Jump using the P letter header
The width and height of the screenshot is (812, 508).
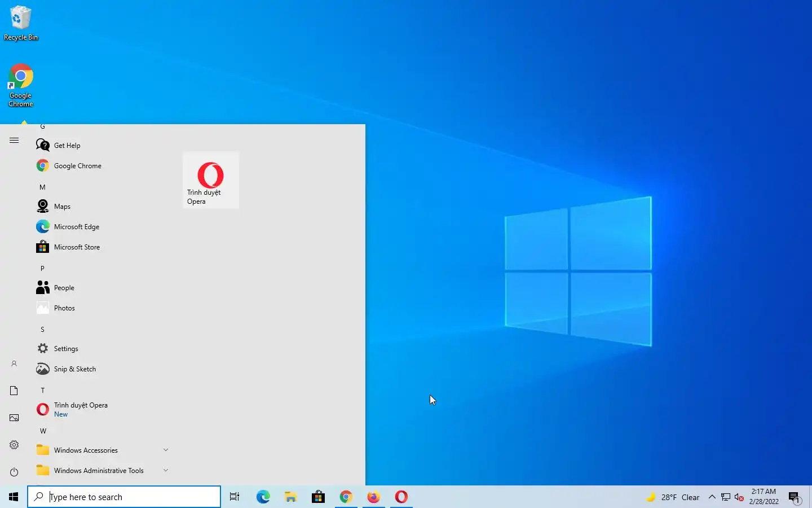point(42,268)
